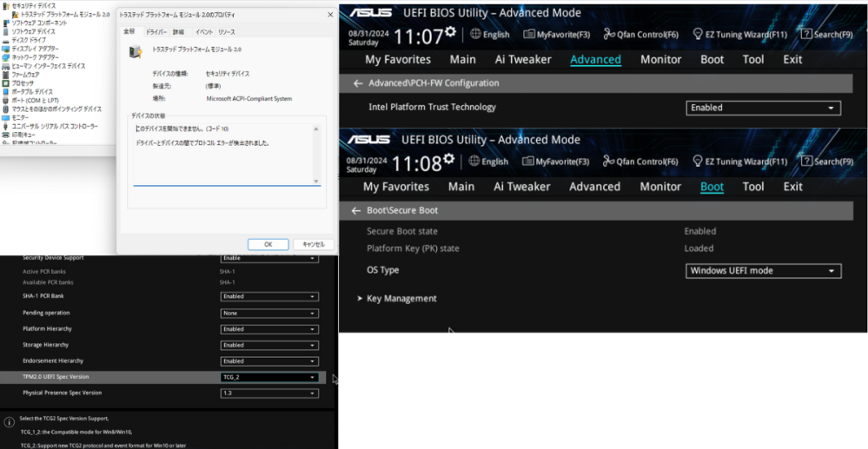
Task: Click back arrow beside Boot\Secure Boot
Action: (356, 211)
